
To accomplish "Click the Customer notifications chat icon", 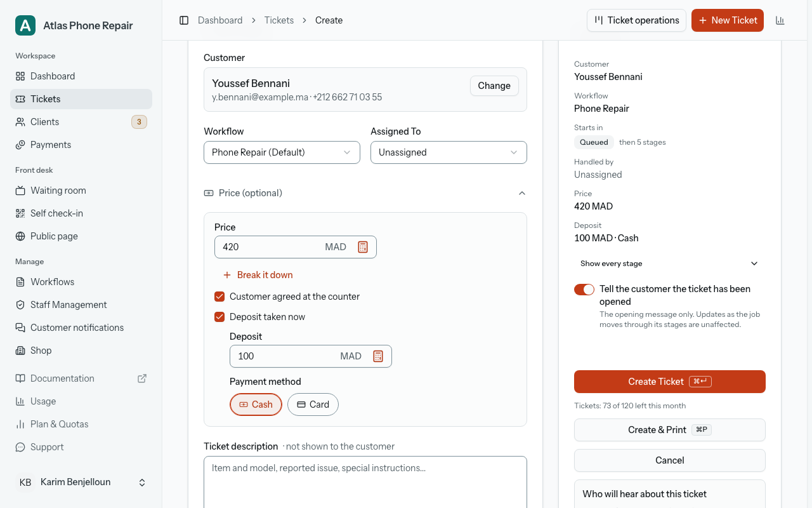I will pos(20,328).
